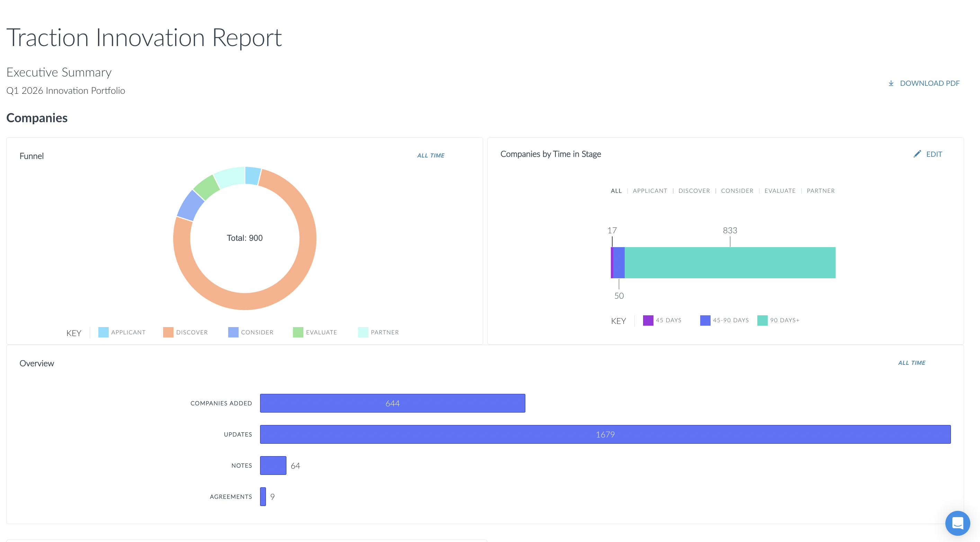Open the chat support bubble icon

pos(957,523)
